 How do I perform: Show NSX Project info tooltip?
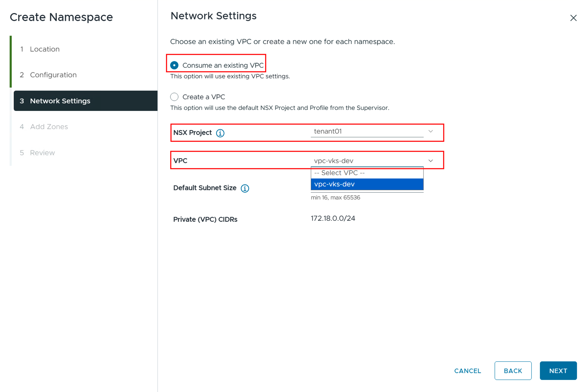coord(220,133)
